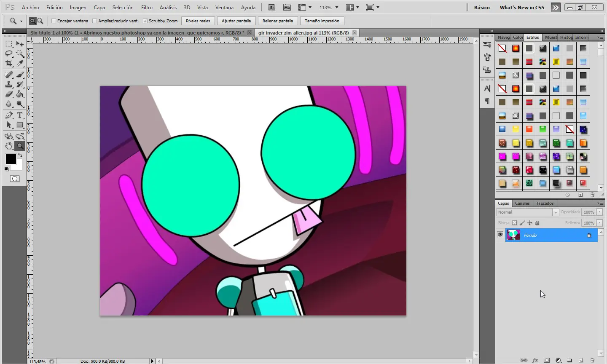Select the Clone Stamp tool

(9, 84)
